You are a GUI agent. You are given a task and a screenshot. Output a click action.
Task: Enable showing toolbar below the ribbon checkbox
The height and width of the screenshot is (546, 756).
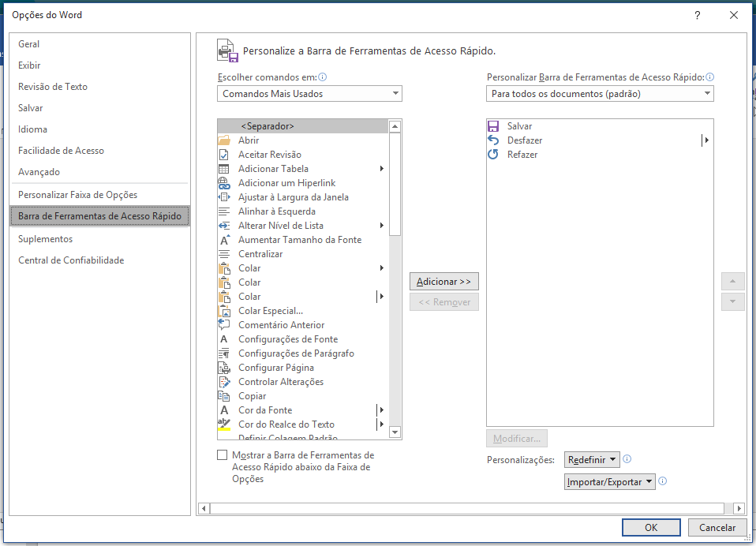[x=222, y=455]
